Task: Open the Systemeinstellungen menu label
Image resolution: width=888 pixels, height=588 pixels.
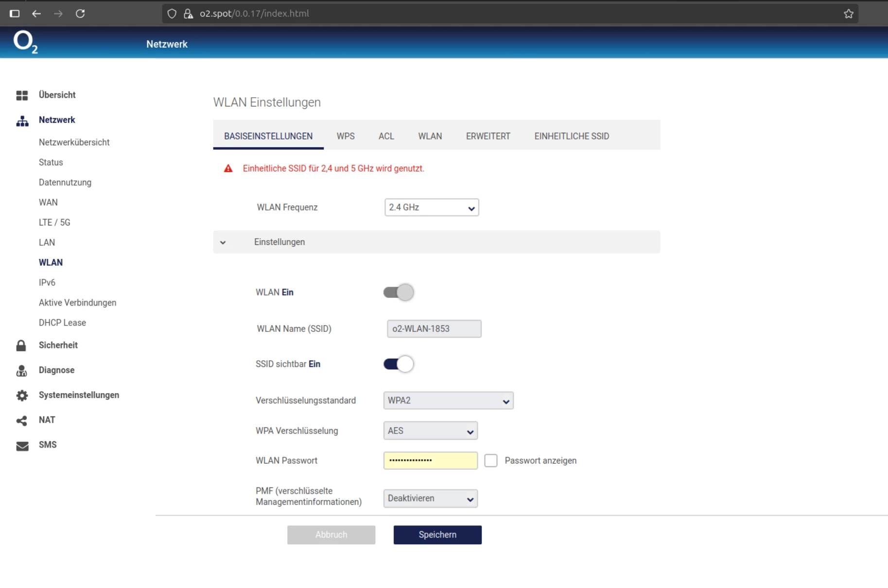Action: point(79,395)
